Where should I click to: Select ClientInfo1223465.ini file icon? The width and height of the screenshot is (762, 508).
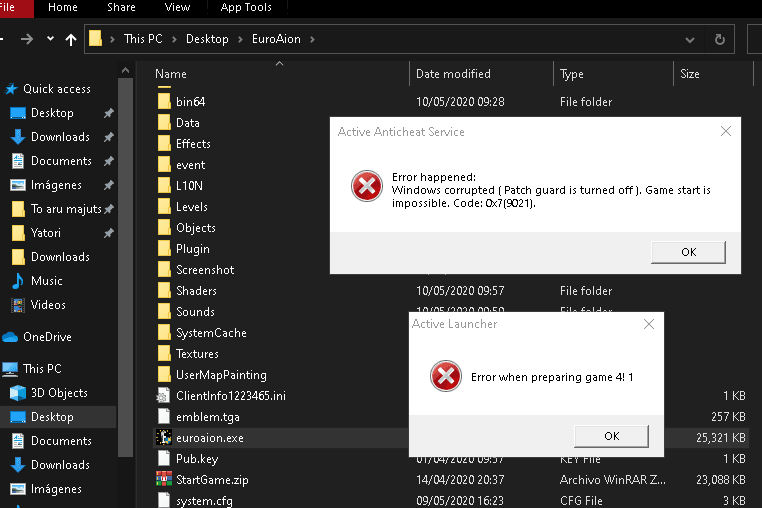pyautogui.click(x=164, y=396)
